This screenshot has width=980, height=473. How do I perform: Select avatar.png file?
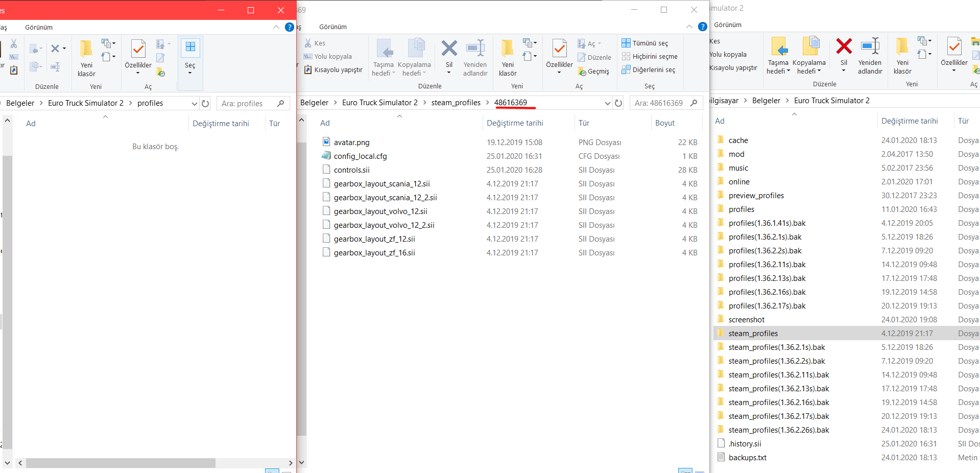(x=351, y=143)
